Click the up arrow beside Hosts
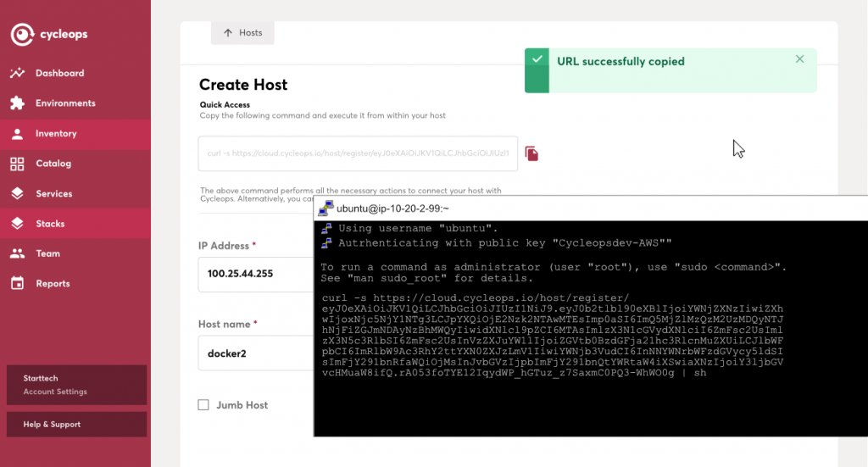The height and width of the screenshot is (467, 868). point(227,33)
